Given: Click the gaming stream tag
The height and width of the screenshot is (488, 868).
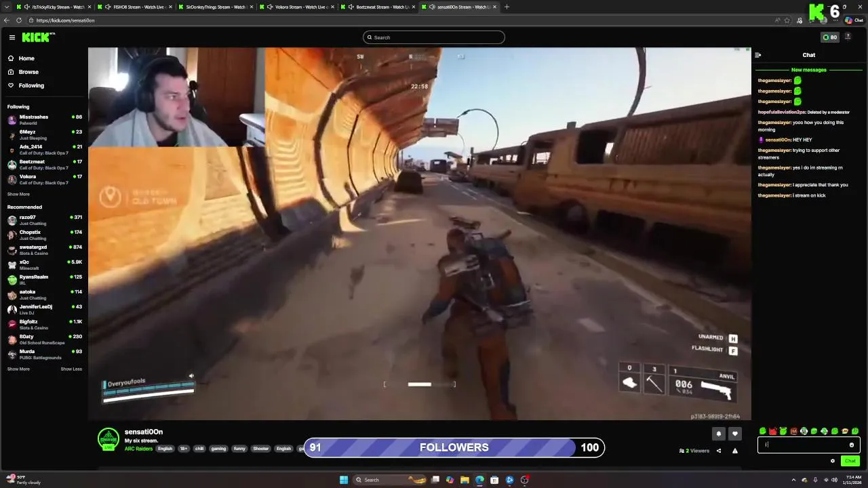Looking at the screenshot, I should coord(218,449).
